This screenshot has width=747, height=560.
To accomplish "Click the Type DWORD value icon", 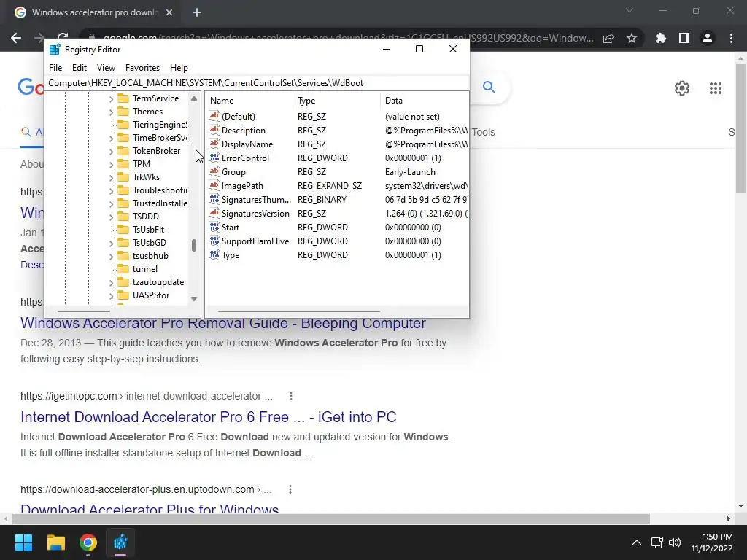I will (x=214, y=254).
